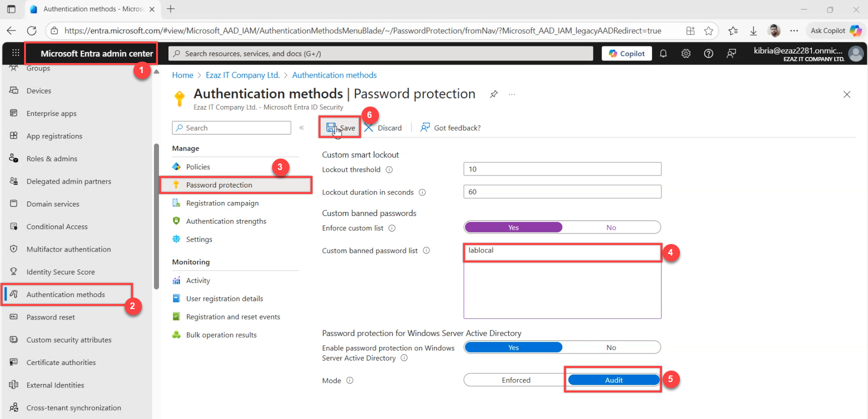Open the help question mark icon
Screen dimensions: 868x419
coord(708,53)
